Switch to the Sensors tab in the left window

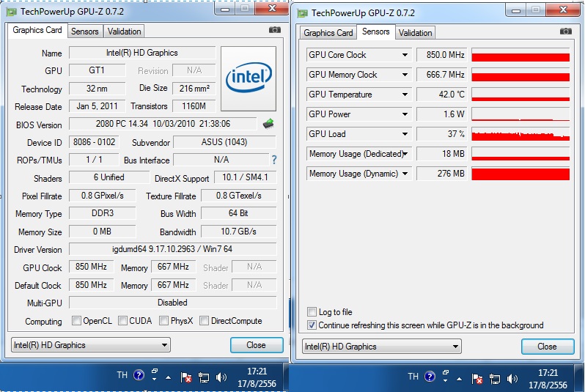pos(85,32)
